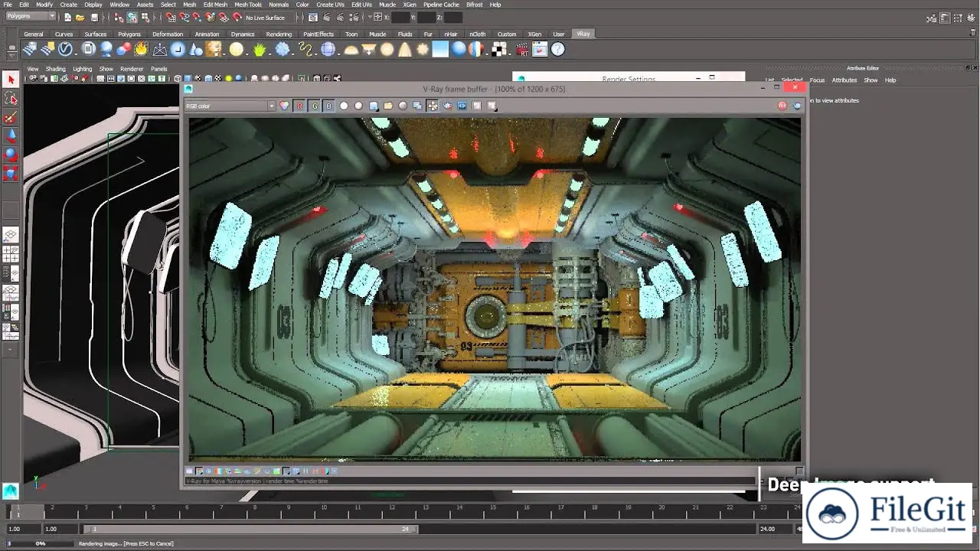
Task: Select the Lasso tool in toolbox
Action: tap(11, 98)
